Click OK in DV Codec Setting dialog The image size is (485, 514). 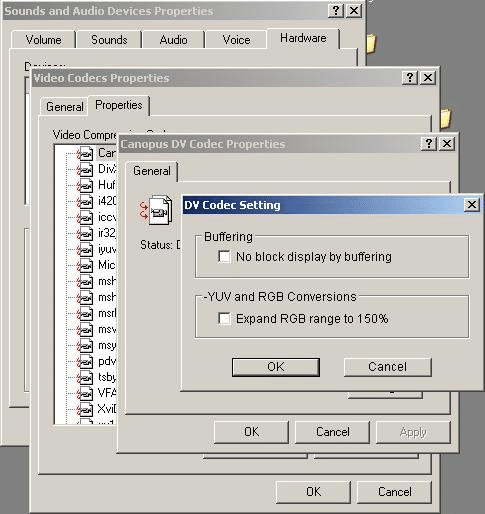[276, 367]
